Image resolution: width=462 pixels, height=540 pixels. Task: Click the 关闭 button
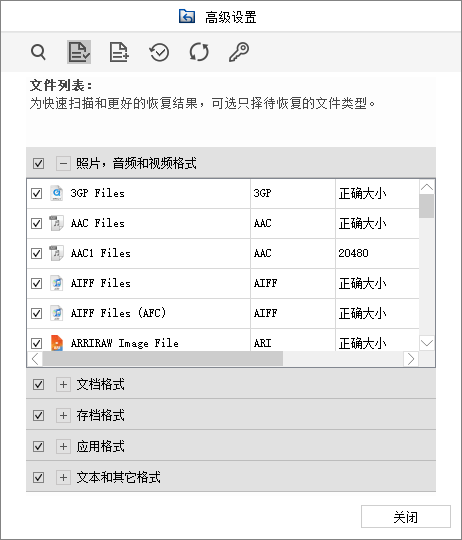click(x=406, y=517)
